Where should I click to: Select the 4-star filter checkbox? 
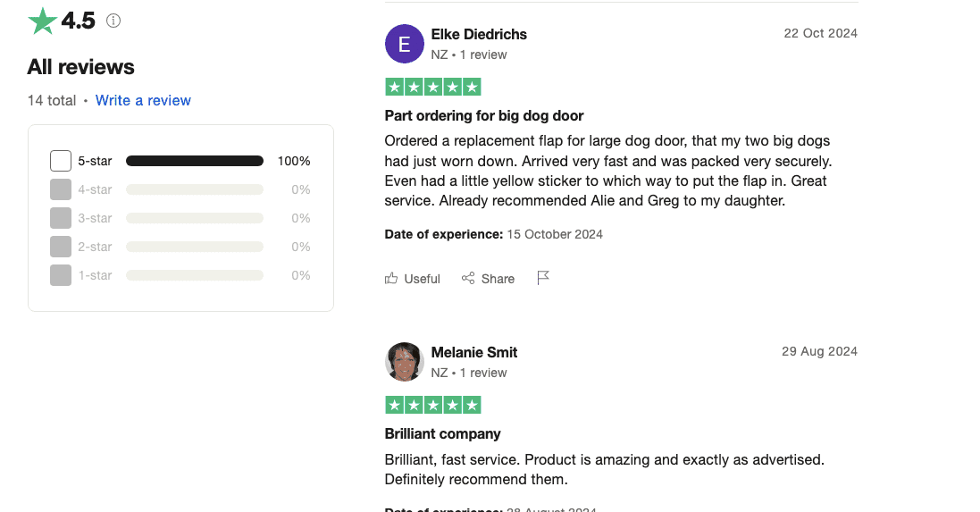61,189
